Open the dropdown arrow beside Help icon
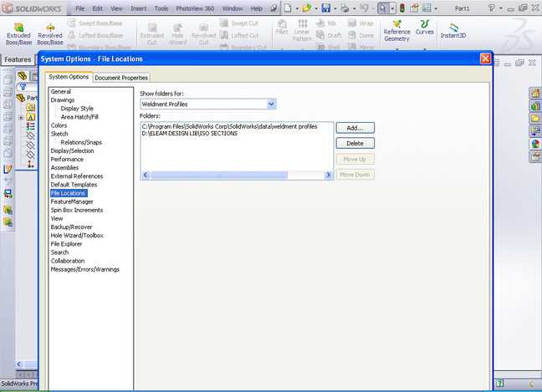The height and width of the screenshot is (392, 542). pos(500,8)
